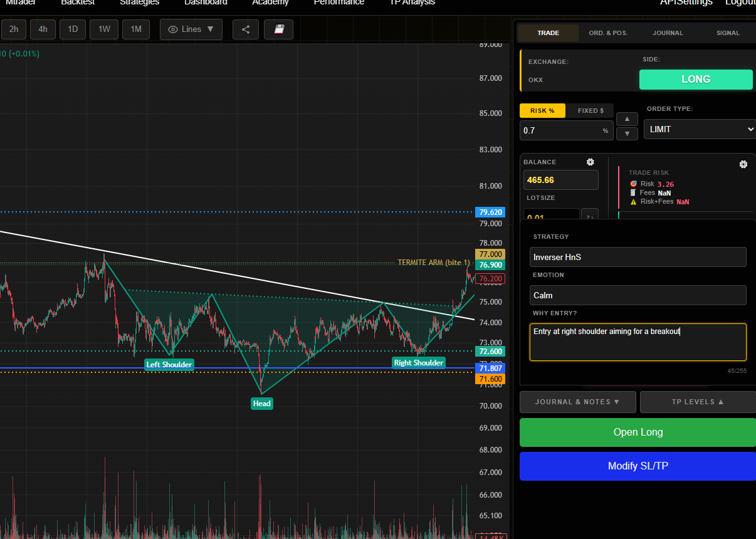The width and height of the screenshot is (756, 539).
Task: Switch to FIXED $ mode
Action: tap(591, 111)
